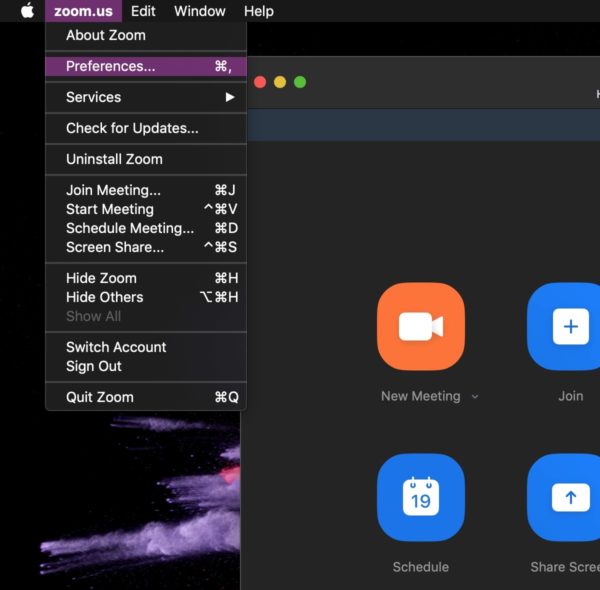This screenshot has width=600, height=590.
Task: Open the Window menu in menu bar
Action: tap(199, 11)
